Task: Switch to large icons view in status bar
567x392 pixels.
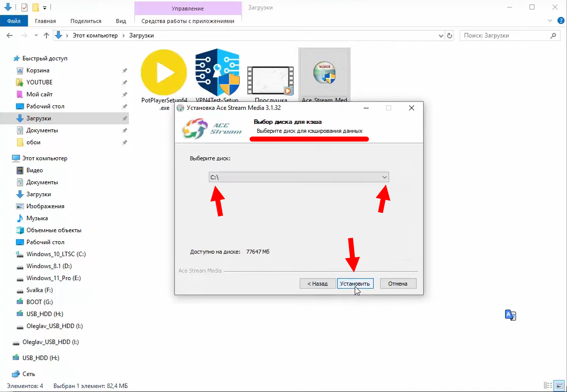Action: pos(560,386)
